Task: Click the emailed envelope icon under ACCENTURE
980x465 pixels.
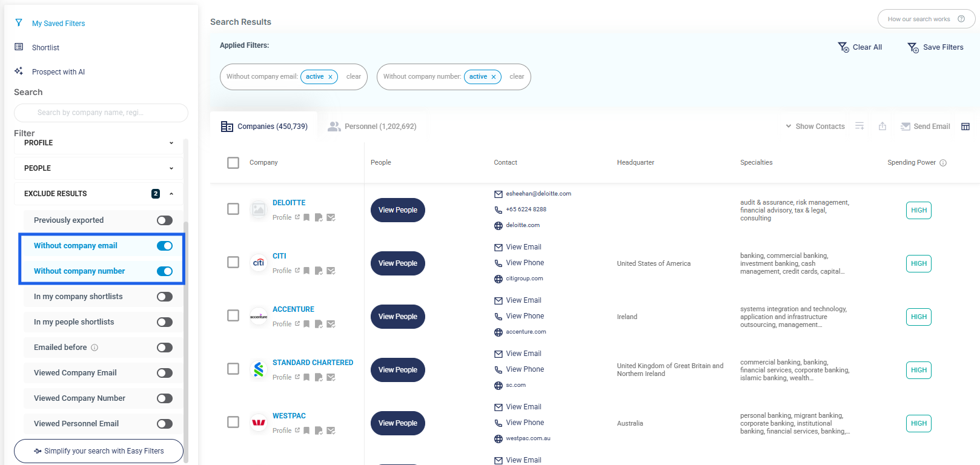Action: (x=331, y=324)
